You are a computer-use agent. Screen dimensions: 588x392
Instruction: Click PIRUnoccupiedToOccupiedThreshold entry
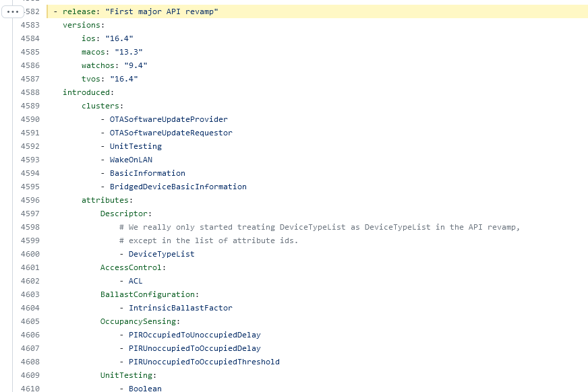[204, 362]
